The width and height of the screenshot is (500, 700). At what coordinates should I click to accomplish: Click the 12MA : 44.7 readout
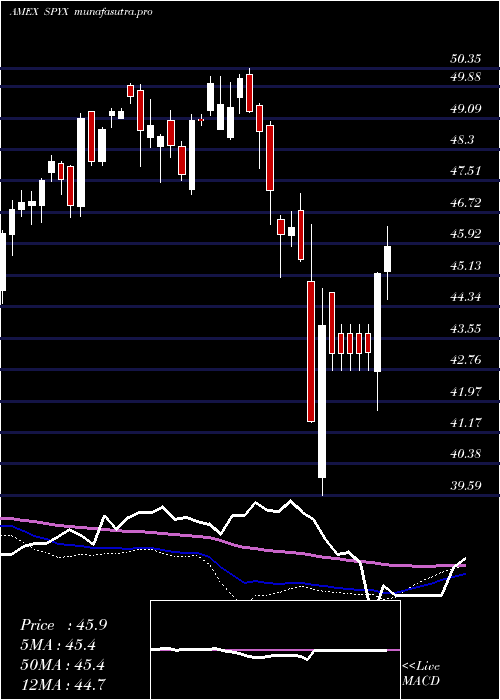coord(63,684)
